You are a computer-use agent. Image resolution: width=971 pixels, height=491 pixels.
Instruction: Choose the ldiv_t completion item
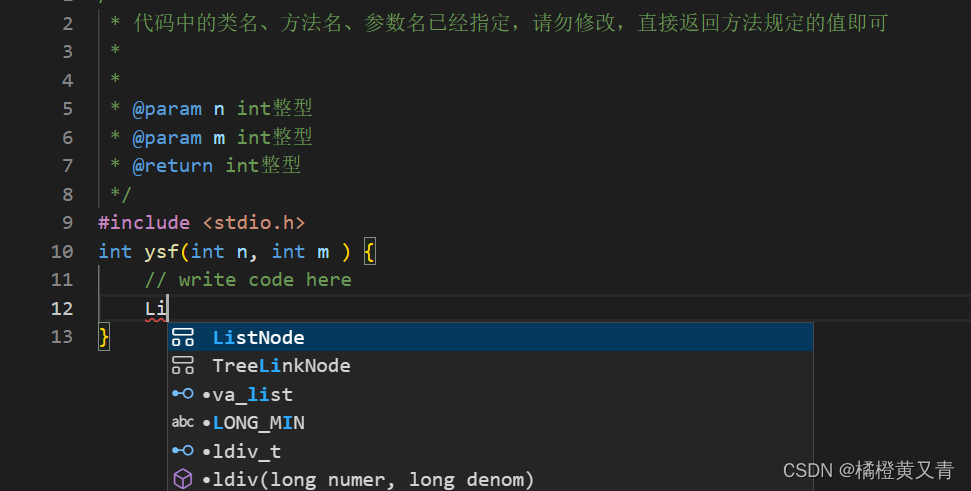tap(490, 451)
